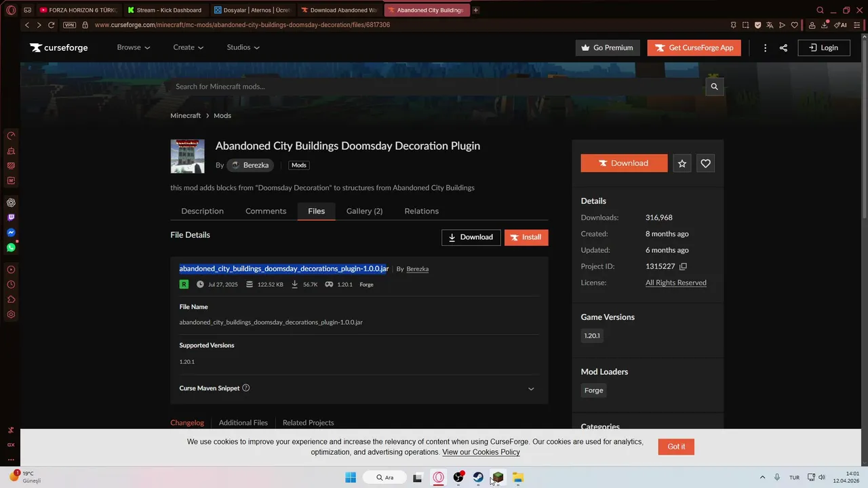The image size is (868, 488).
Task: Go back using browser back arrow
Action: click(x=27, y=25)
